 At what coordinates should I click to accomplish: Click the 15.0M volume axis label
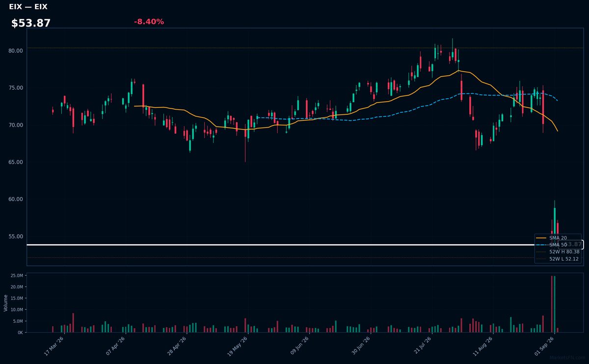coord(17,298)
